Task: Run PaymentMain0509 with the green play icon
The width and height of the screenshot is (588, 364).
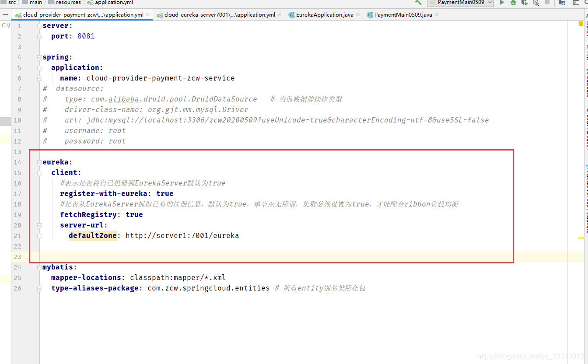Action: (502, 2)
